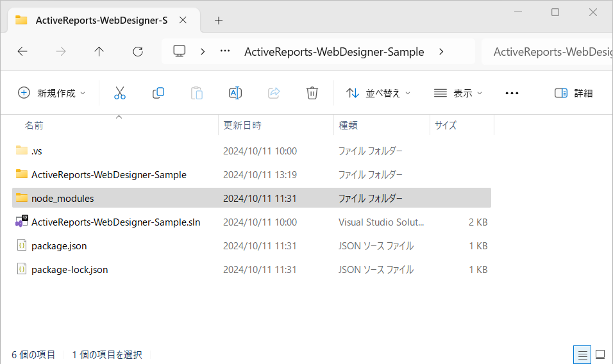
Task: Click the package.json file icon
Action: (22, 245)
